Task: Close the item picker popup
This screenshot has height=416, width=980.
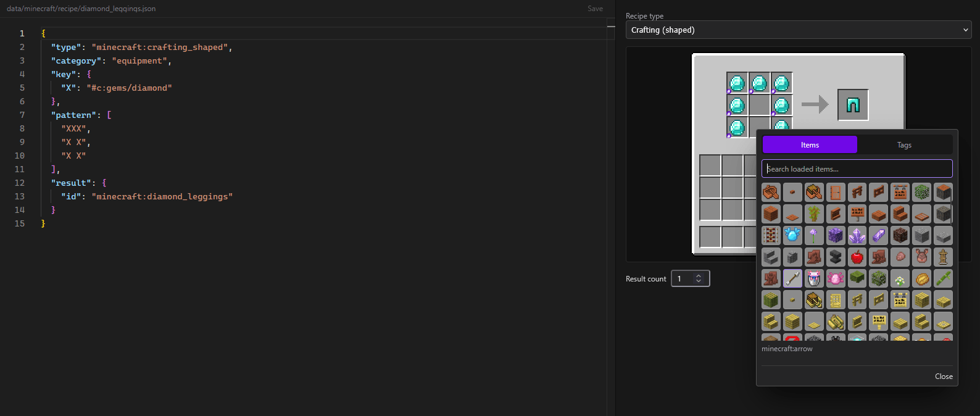Action: coord(944,376)
